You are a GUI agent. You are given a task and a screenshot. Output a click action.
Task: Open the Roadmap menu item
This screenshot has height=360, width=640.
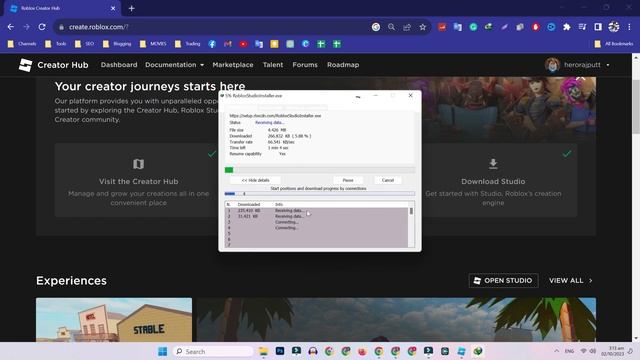(x=343, y=65)
